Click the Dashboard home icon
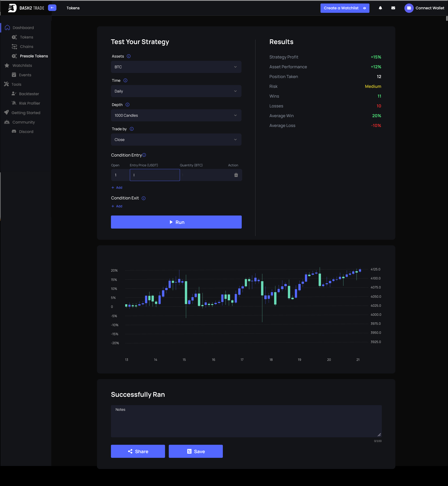This screenshot has width=448, height=486. (7, 28)
